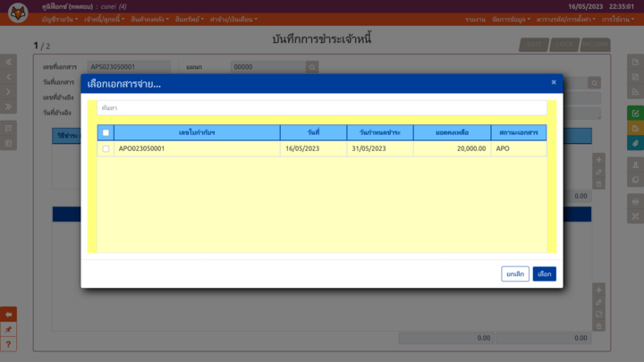Open สินค้าคงคลัง dropdown menu
Viewport: 644px width, 362px height.
click(150, 20)
